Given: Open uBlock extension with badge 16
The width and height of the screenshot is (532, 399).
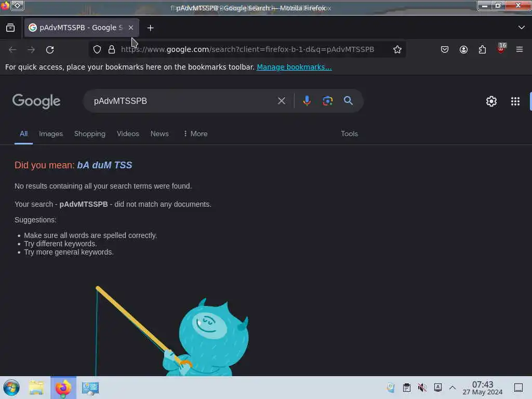Looking at the screenshot, I should coord(501,48).
